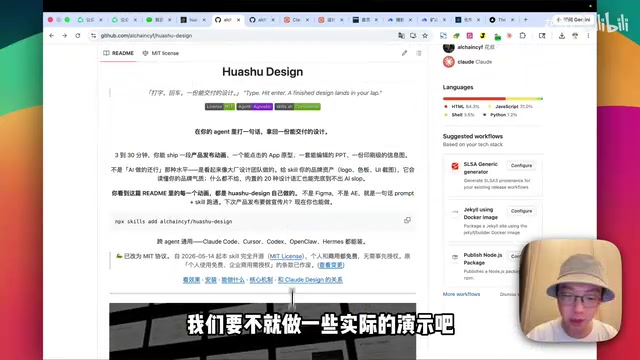Viewport: 640px width, 360px height.
Task: Select Python in the Languages list
Action: tap(500, 115)
